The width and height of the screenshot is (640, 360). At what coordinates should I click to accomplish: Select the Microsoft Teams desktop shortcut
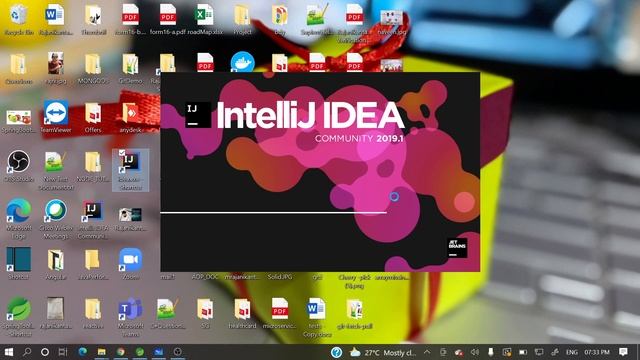131,316
